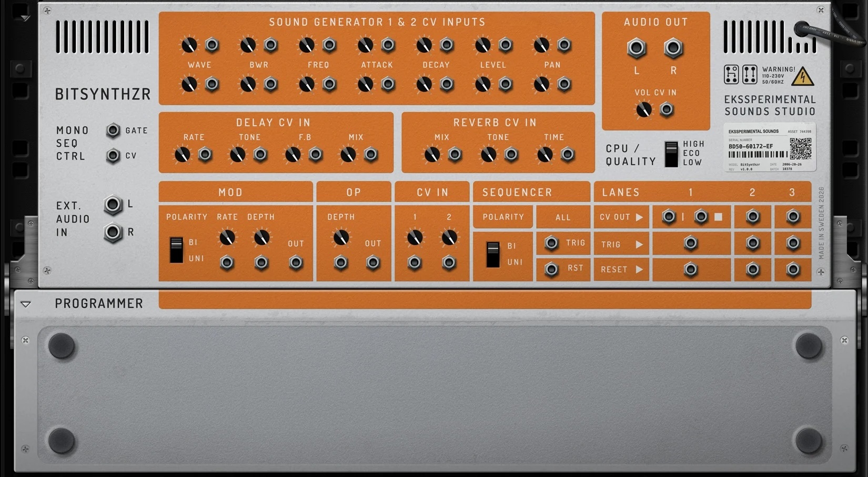Collapse the device using top-left fold arrow

tap(25, 17)
